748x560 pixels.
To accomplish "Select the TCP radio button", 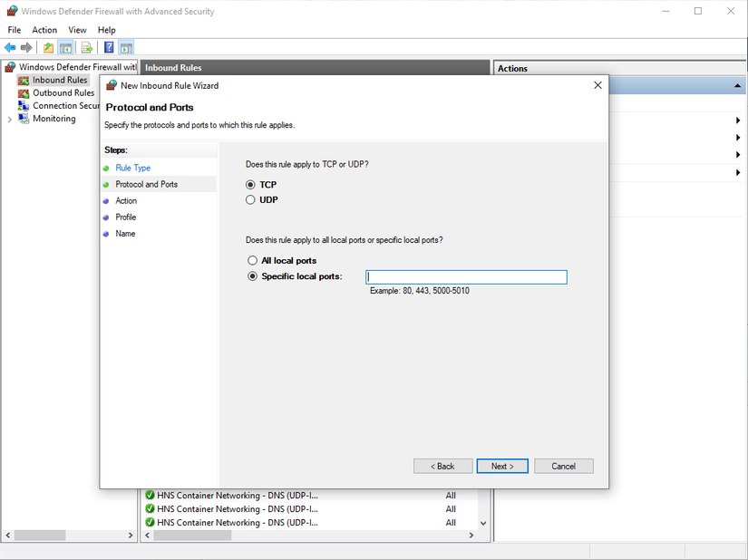I will [250, 185].
